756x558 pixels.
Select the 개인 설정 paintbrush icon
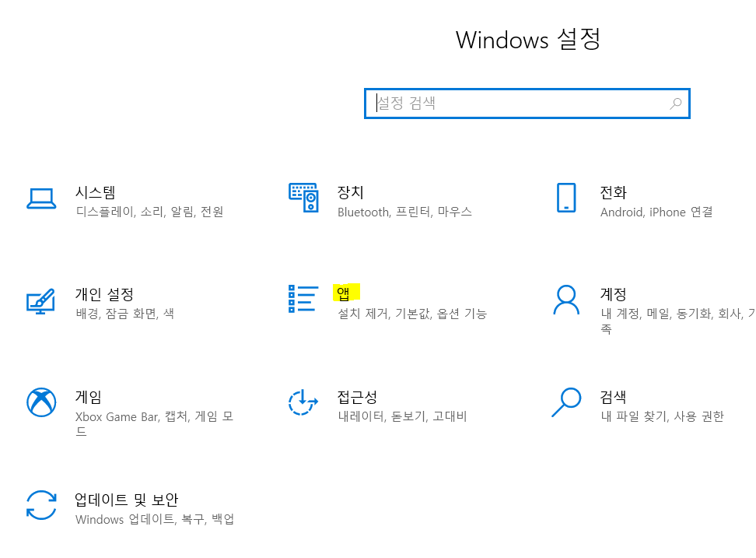pos(40,301)
